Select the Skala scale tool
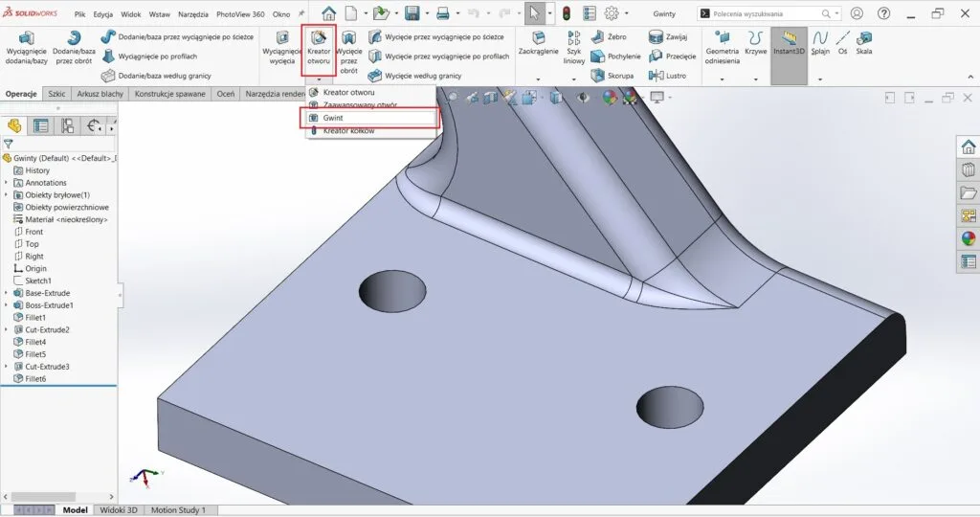This screenshot has width=980, height=517. 864,43
